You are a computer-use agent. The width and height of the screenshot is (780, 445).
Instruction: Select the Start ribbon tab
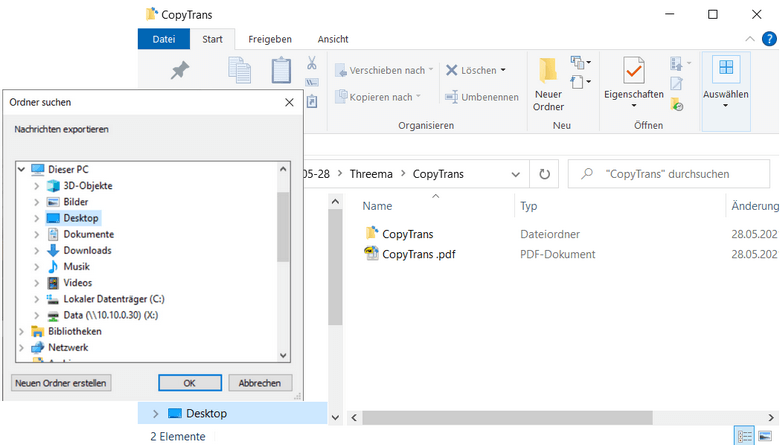[x=212, y=39]
